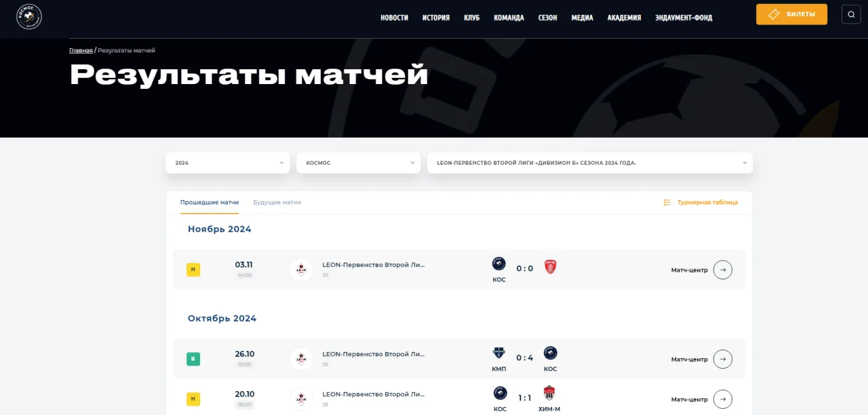Switch to the Будущие матчи tab
The height and width of the screenshot is (415, 868).
click(277, 203)
